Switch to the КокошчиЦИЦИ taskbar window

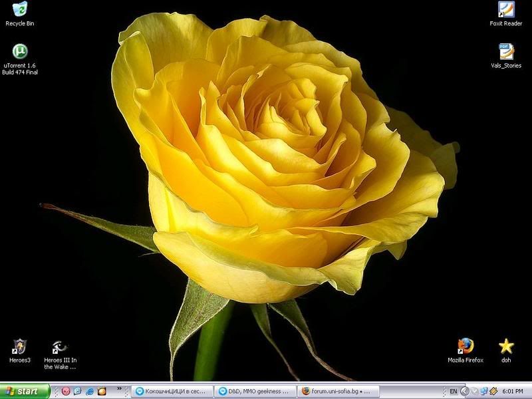(x=173, y=392)
